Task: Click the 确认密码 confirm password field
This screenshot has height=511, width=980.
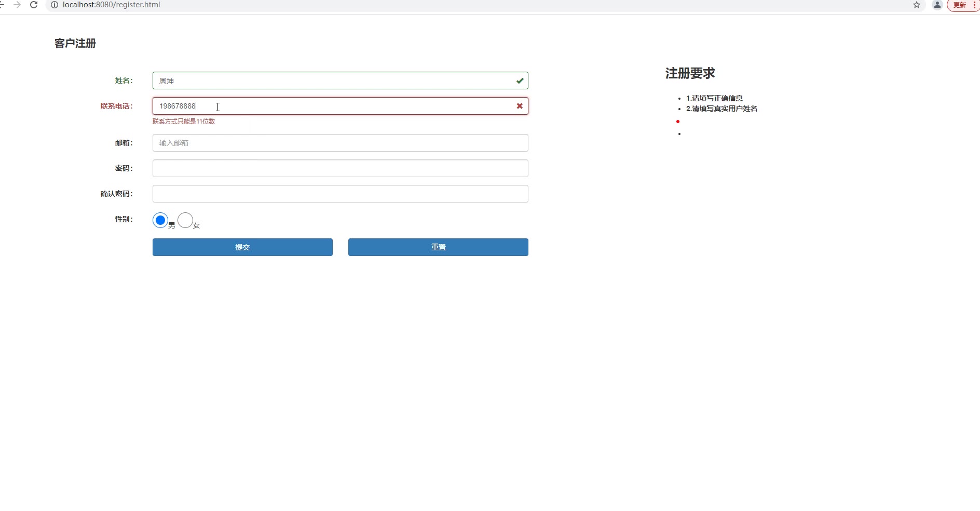Action: coord(340,194)
